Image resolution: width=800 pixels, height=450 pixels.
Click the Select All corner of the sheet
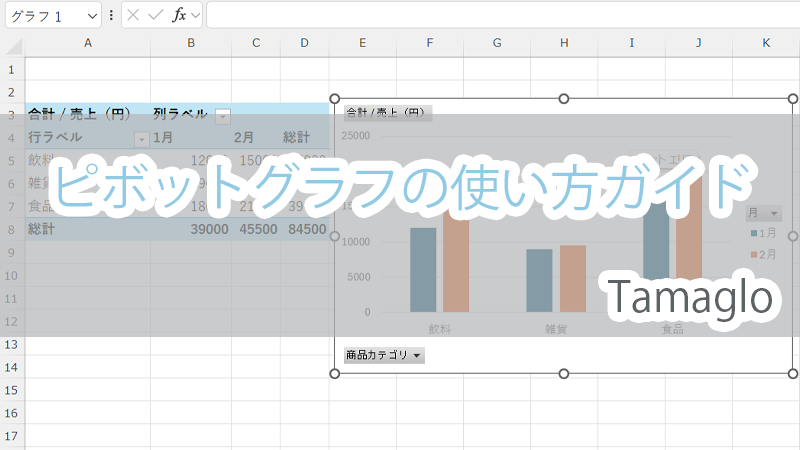click(x=12, y=42)
